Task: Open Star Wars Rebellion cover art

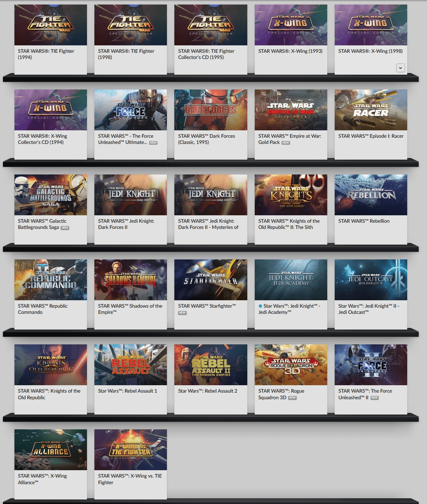Action: [x=371, y=195]
